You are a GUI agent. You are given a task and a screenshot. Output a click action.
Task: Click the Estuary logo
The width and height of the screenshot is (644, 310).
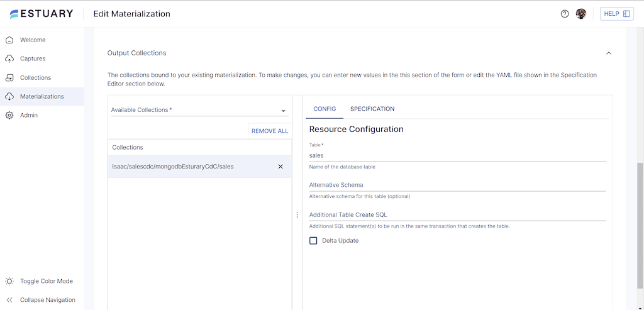(42, 14)
